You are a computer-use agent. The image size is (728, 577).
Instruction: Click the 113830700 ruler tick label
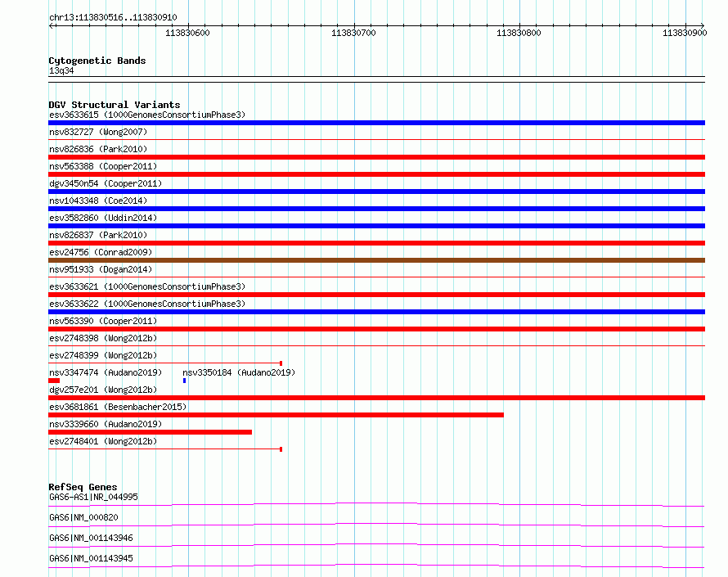353,33
